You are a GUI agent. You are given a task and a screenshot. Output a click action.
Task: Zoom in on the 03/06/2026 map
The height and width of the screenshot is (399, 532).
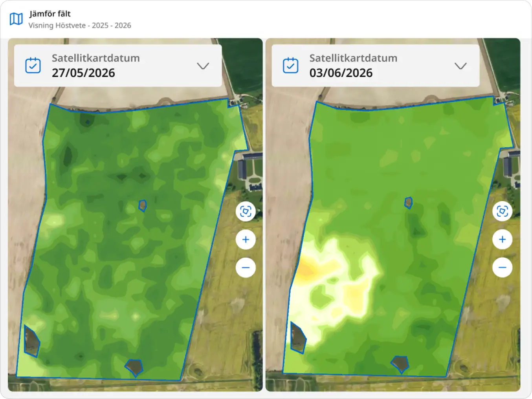[503, 240]
